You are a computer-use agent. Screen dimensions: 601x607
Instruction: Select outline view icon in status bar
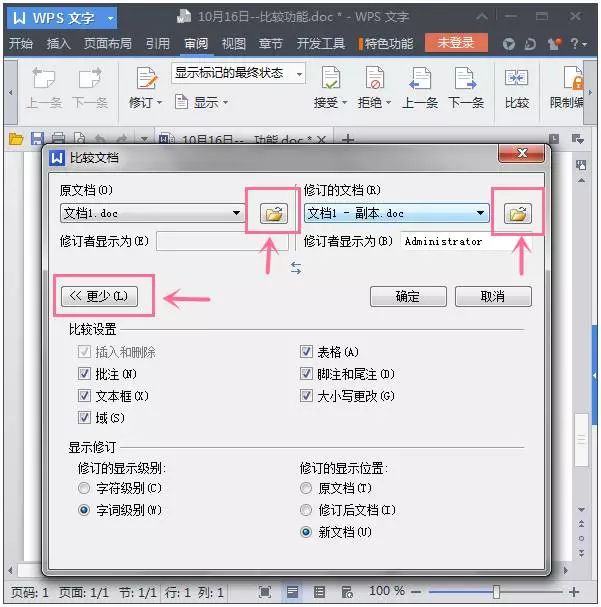tap(319, 592)
